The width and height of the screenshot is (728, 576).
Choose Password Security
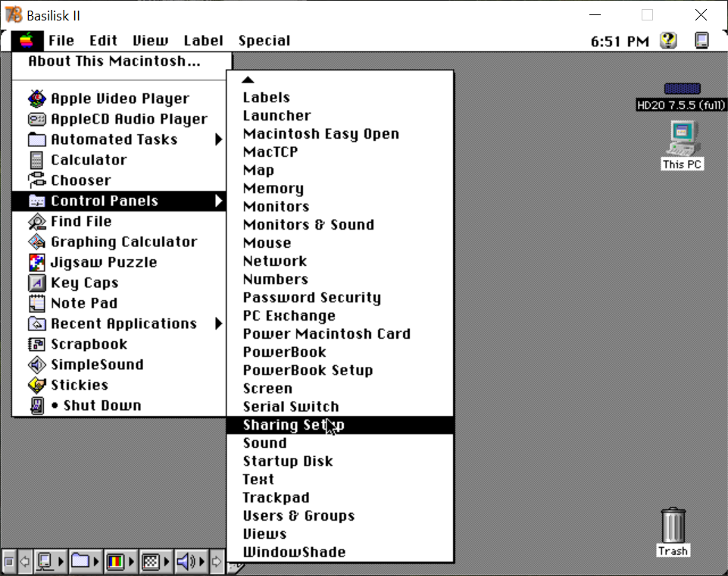tap(340, 297)
